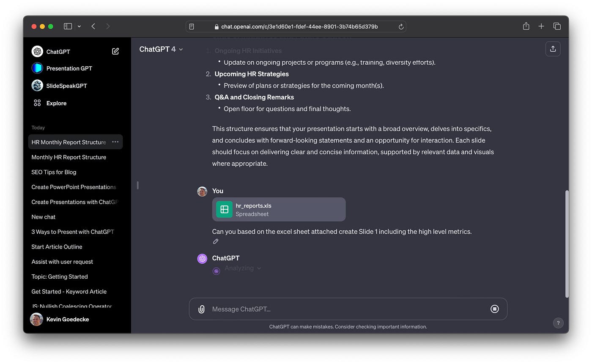This screenshot has height=364, width=592.
Task: Open options for HR Monthly Report Structure chat
Action: (x=115, y=142)
